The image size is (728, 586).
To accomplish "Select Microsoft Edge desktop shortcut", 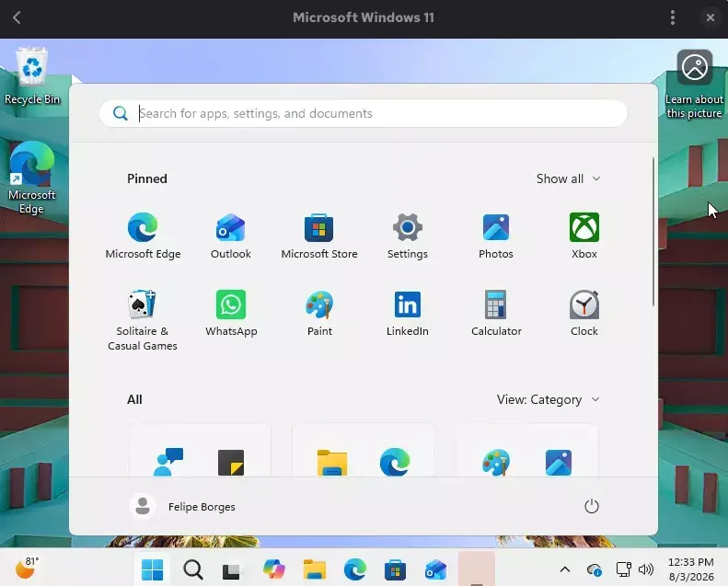I will coord(31,178).
